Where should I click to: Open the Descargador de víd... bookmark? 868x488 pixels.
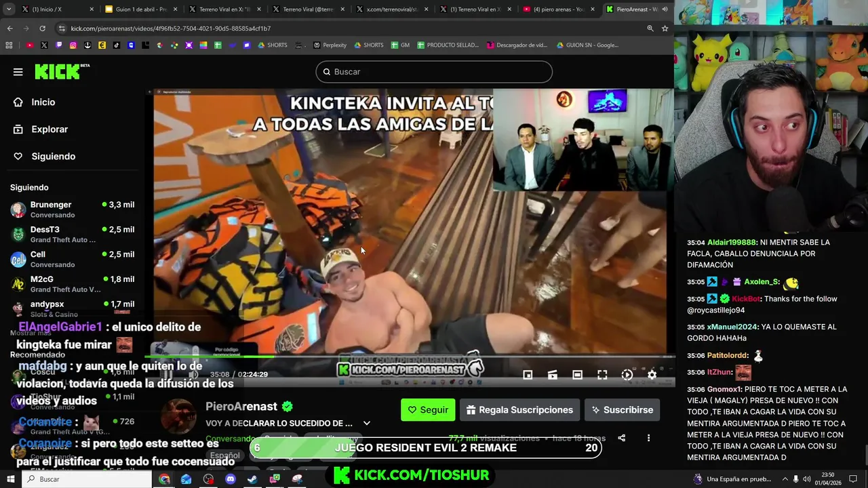click(517, 45)
